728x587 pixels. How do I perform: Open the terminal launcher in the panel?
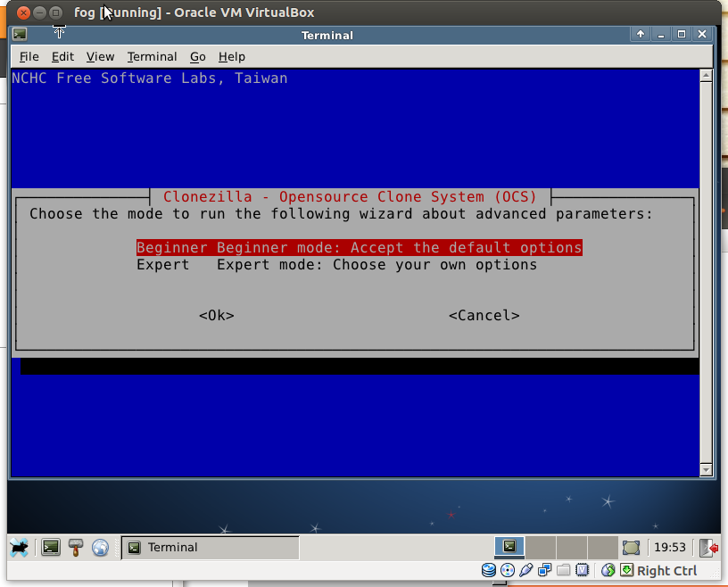click(x=52, y=547)
